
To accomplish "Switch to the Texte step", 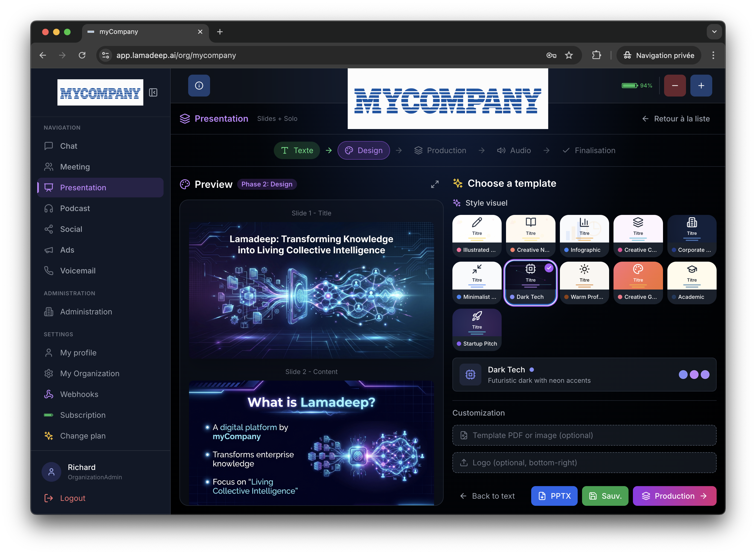I will coord(297,150).
